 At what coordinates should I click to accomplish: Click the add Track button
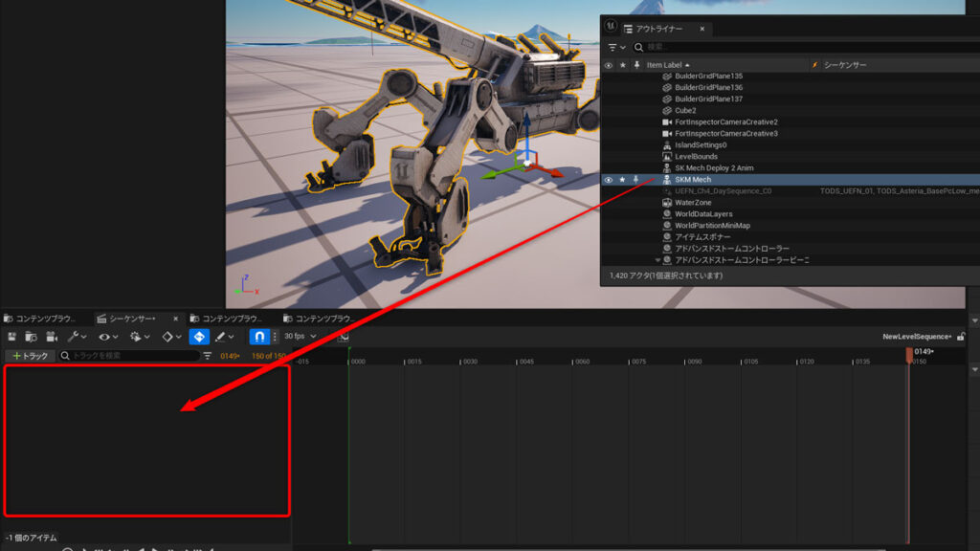tap(30, 356)
